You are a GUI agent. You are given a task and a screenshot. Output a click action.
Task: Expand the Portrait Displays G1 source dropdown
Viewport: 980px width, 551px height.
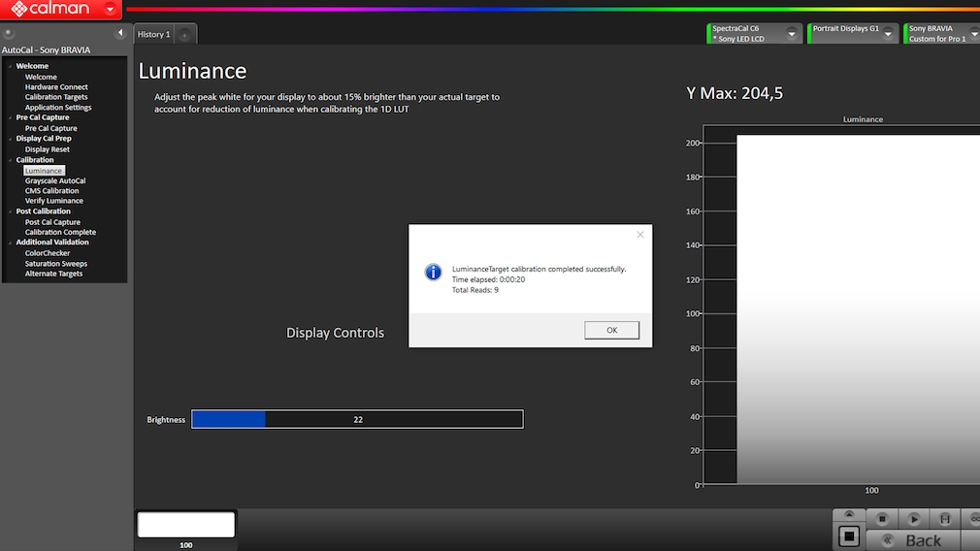click(890, 34)
